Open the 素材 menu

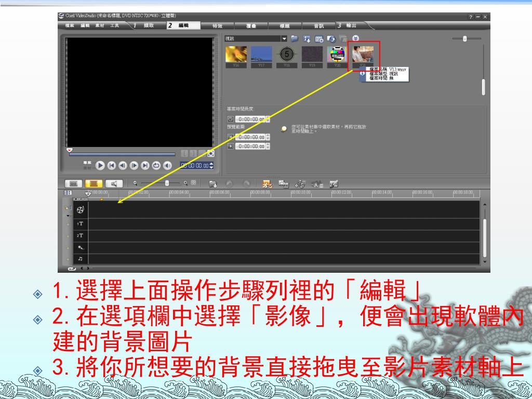pos(100,26)
